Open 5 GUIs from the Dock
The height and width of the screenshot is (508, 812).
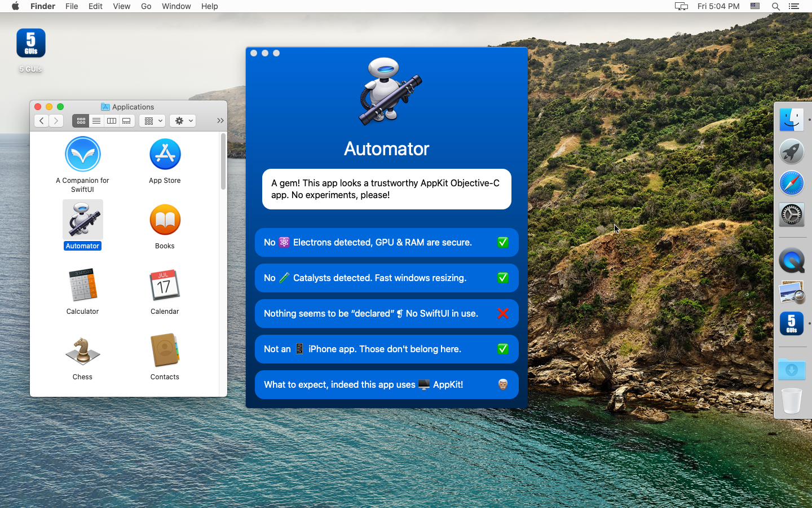(791, 324)
